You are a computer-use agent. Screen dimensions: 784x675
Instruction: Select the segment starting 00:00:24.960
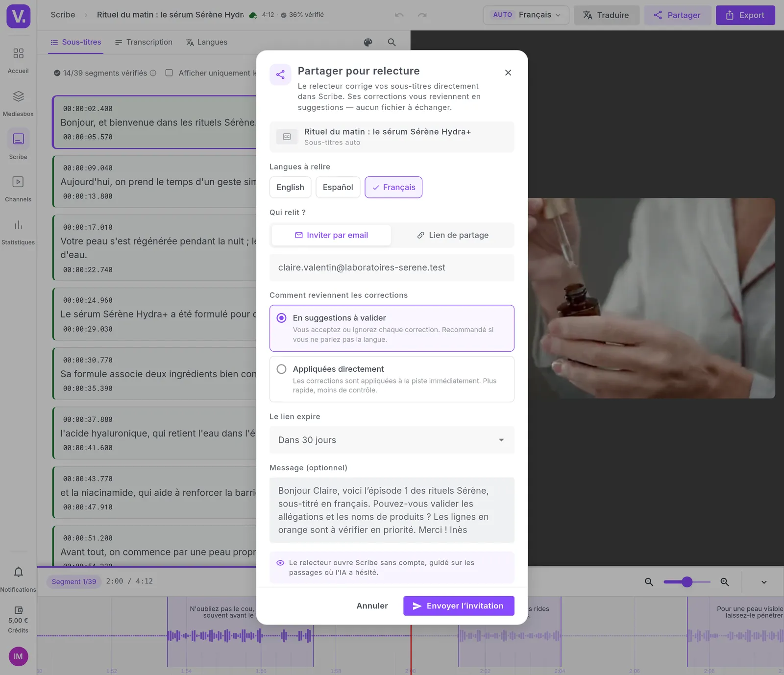154,314
